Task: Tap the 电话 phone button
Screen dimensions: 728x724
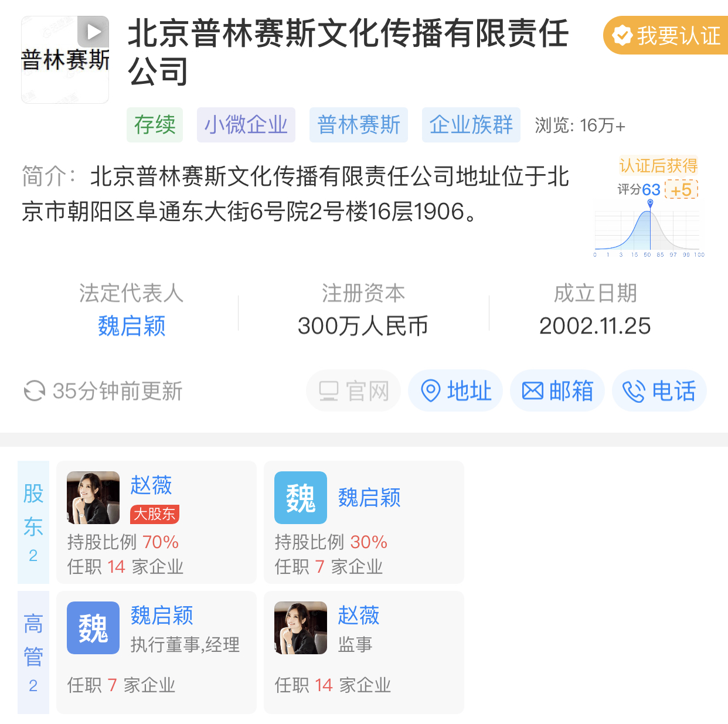Action: tap(659, 391)
